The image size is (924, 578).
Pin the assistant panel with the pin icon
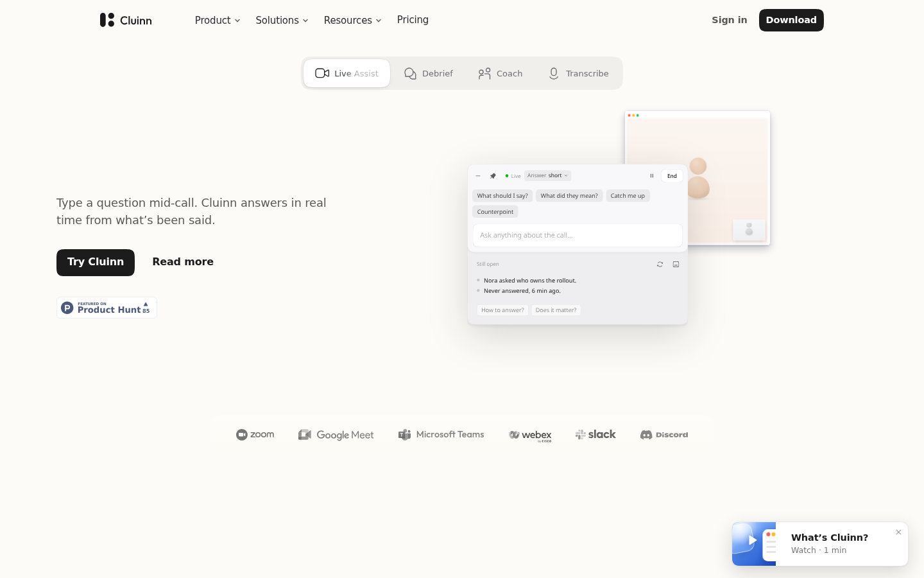click(493, 176)
